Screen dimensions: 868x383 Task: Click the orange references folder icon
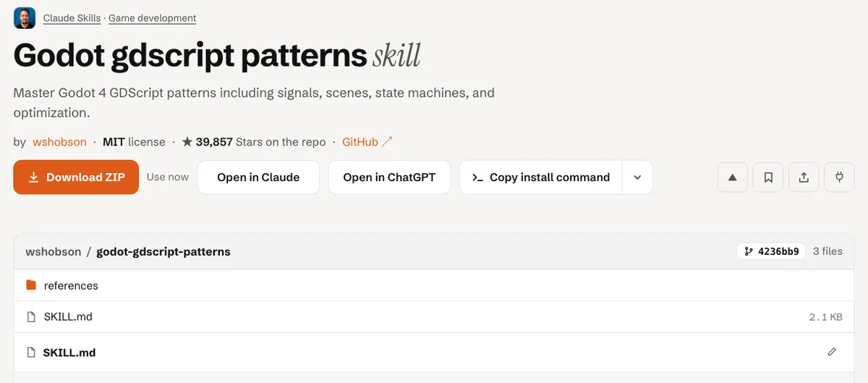click(31, 285)
